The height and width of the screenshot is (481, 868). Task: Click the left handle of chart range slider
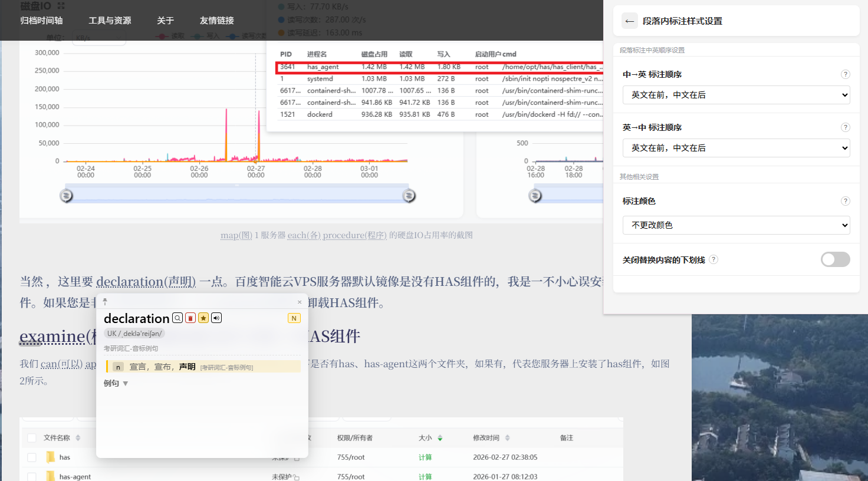67,195
